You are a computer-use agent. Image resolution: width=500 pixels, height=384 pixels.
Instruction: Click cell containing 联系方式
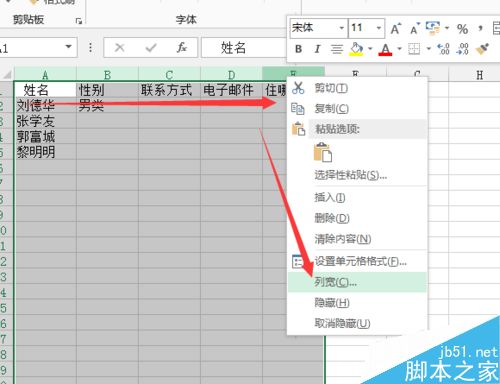coord(169,90)
